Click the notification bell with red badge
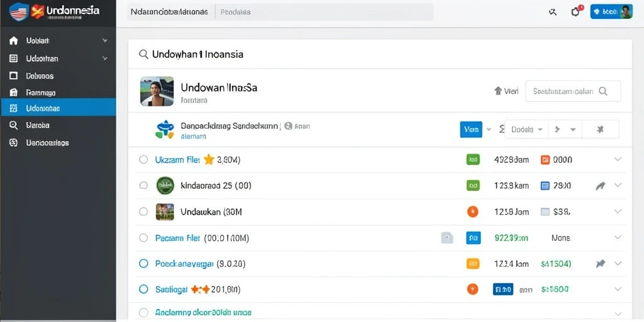The width and height of the screenshot is (644, 322). [x=576, y=11]
